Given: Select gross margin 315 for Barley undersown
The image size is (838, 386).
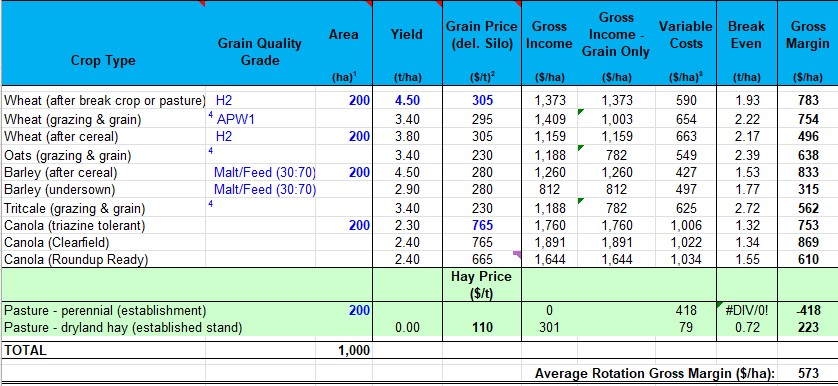Looking at the screenshot, I should click(808, 189).
